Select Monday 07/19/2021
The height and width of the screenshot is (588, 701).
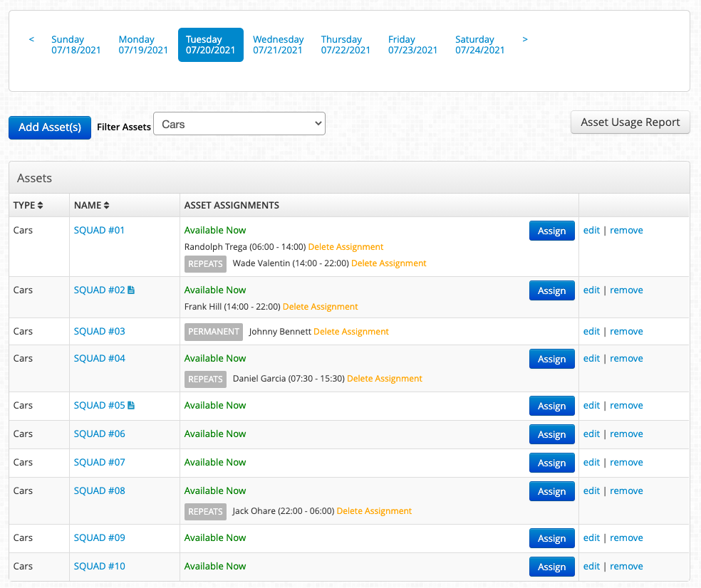click(143, 45)
